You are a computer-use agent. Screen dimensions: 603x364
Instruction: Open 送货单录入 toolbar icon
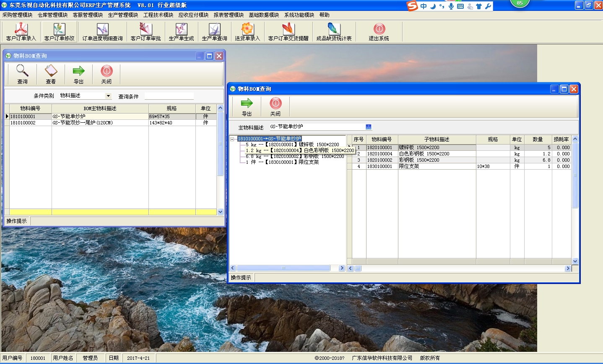click(247, 32)
